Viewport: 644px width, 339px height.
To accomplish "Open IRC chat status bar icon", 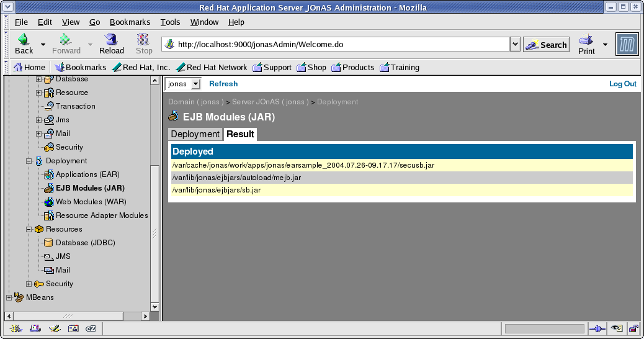I will (x=91, y=328).
